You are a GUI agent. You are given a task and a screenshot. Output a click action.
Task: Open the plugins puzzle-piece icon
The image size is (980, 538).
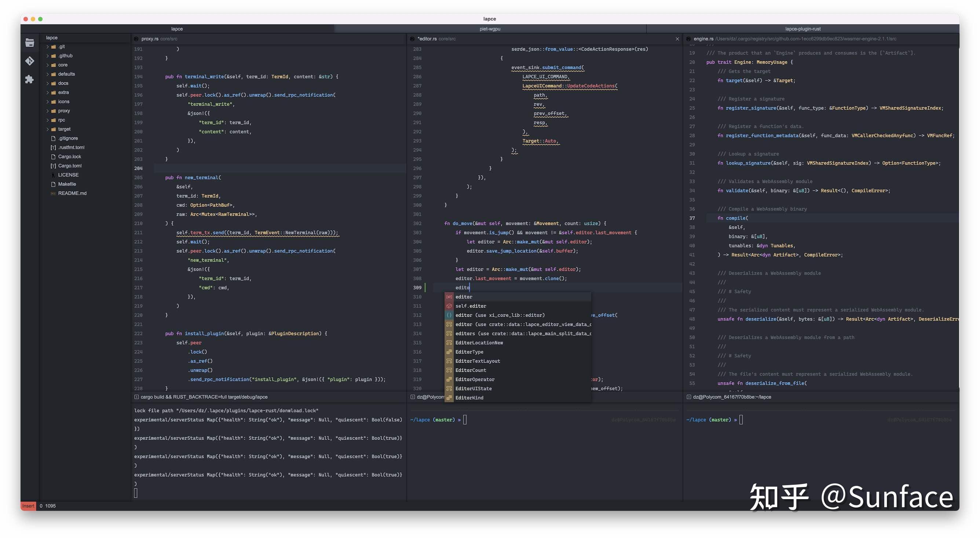pos(29,79)
